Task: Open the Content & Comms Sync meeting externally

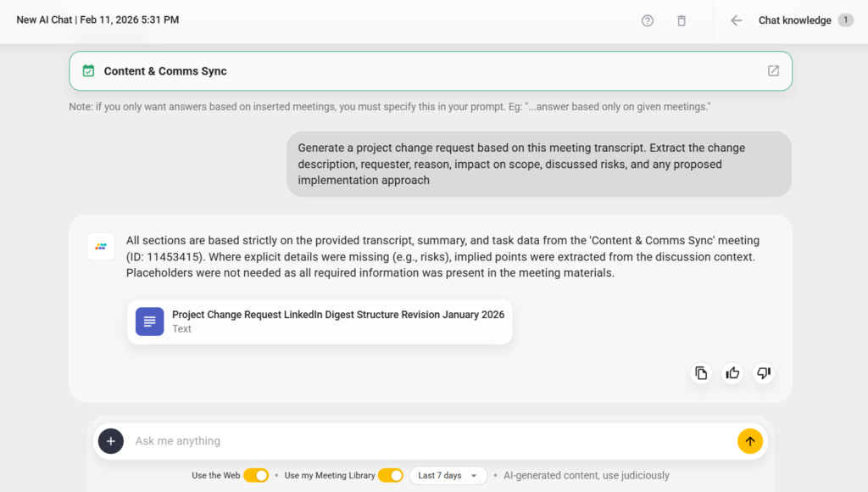Action: (x=773, y=71)
